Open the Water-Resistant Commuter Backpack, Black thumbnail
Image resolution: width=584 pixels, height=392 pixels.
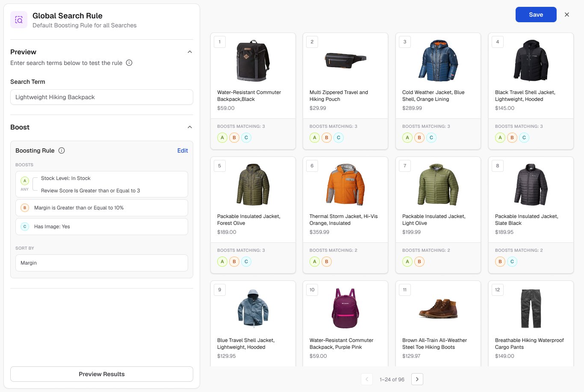(x=253, y=61)
